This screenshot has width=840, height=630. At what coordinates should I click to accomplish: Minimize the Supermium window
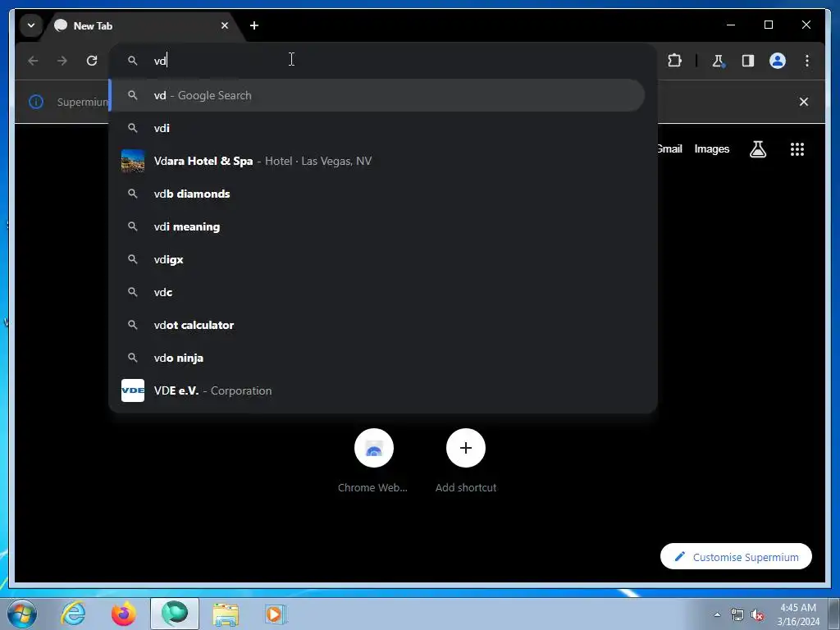pos(731,25)
